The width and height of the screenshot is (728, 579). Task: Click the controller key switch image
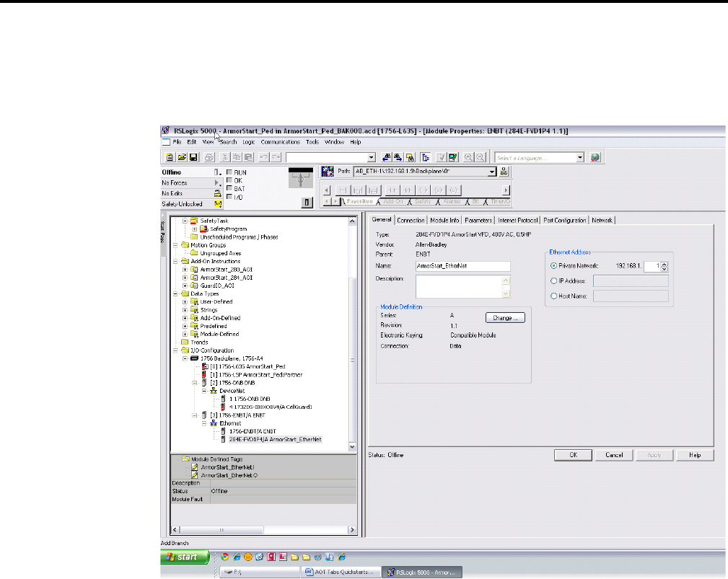coord(300,178)
